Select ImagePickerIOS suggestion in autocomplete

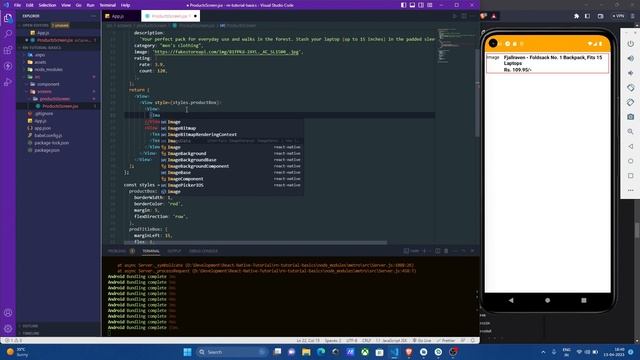(x=231, y=185)
